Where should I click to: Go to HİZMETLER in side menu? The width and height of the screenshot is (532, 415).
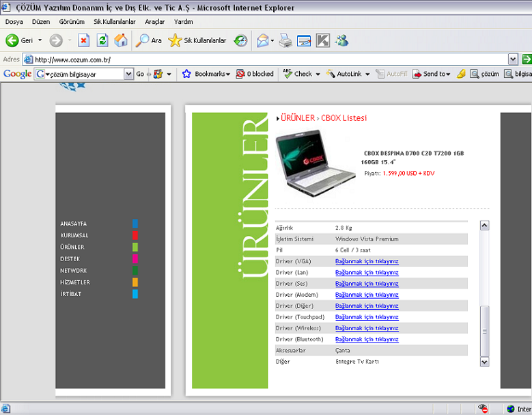[x=75, y=282]
